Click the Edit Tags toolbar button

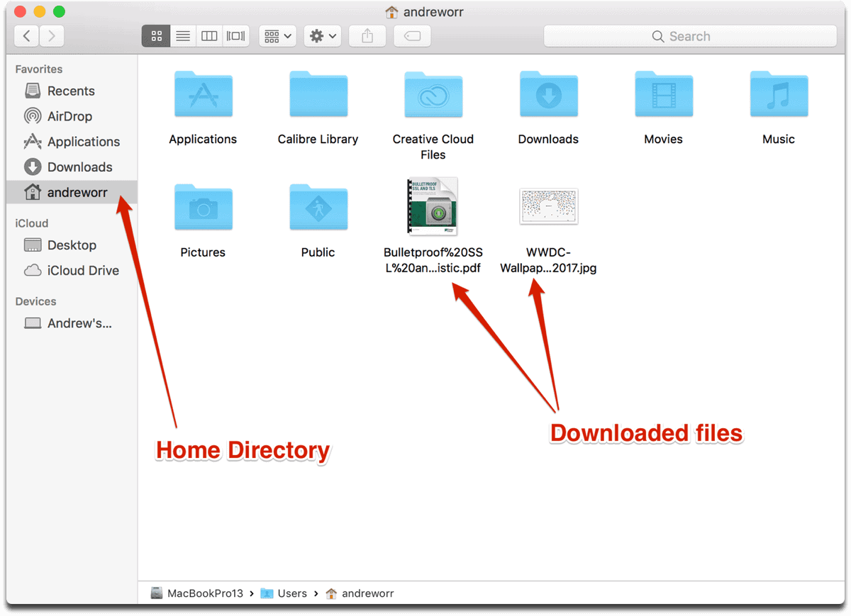tap(412, 35)
